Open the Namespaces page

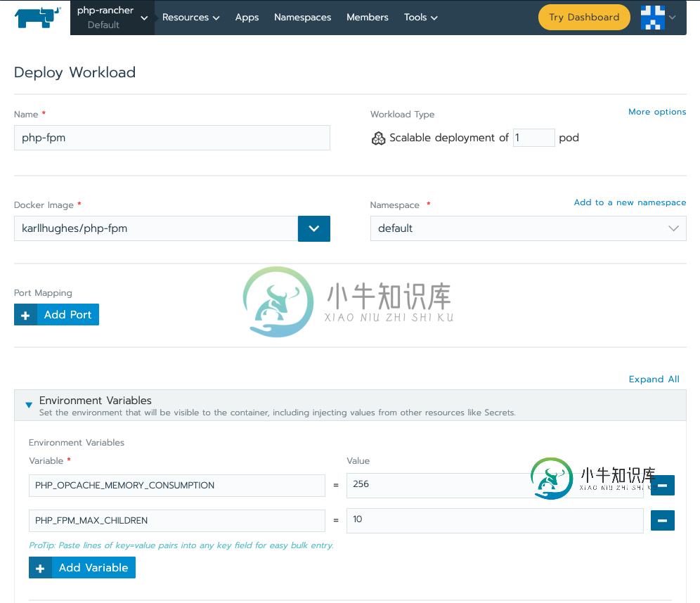[x=302, y=18]
